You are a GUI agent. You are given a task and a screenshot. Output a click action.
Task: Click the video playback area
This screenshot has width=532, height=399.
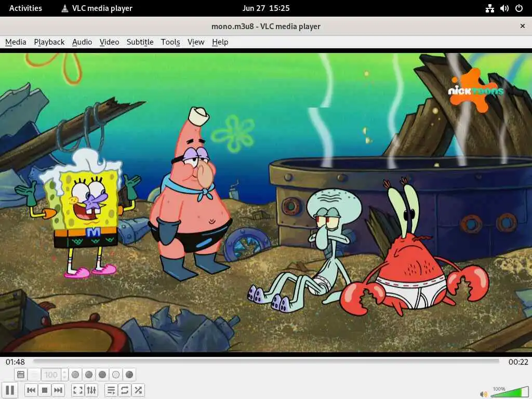click(x=266, y=202)
